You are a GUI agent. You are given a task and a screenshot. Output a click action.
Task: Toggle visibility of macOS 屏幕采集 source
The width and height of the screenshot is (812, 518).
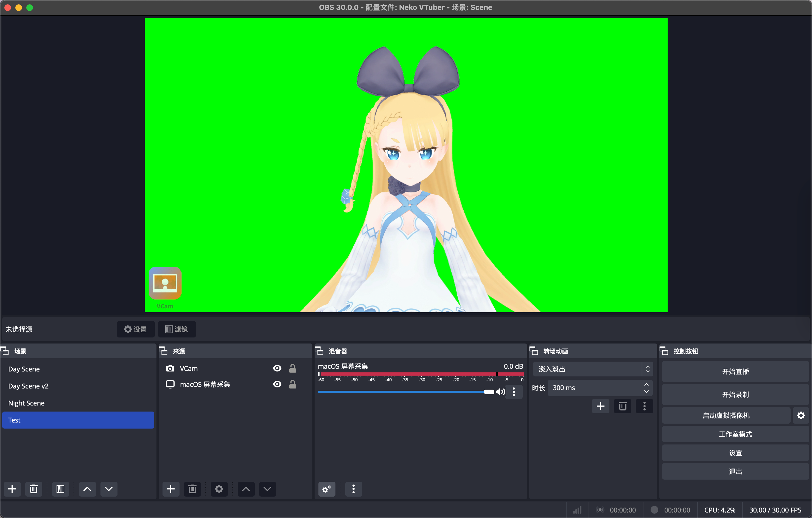point(277,384)
